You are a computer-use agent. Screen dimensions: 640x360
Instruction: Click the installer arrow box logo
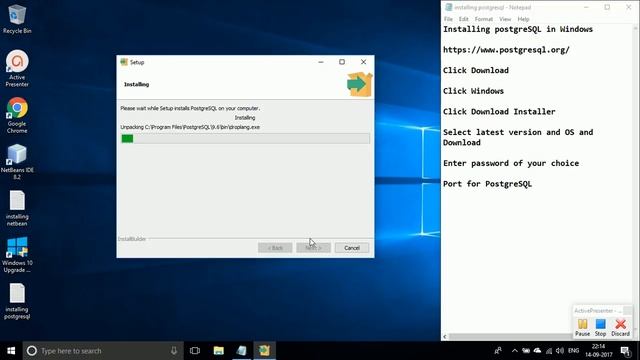(x=359, y=84)
